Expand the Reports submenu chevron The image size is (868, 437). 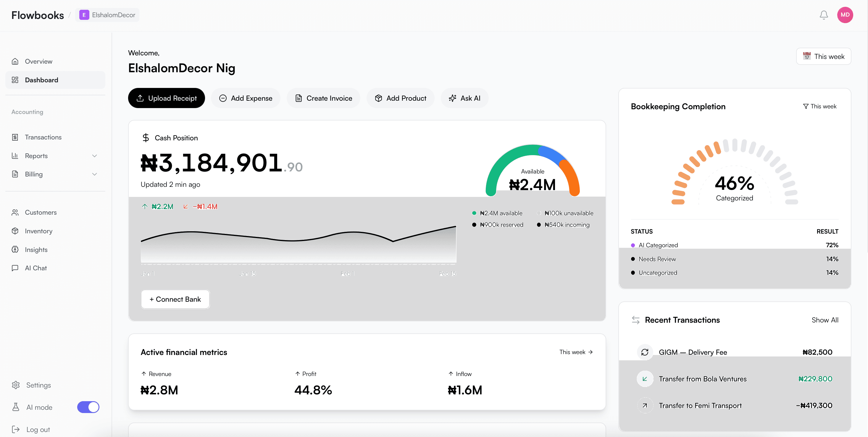[95, 156]
